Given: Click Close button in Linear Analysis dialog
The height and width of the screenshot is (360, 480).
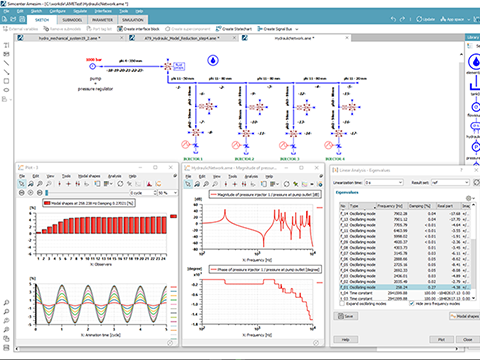Looking at the screenshot, I should [467, 339].
